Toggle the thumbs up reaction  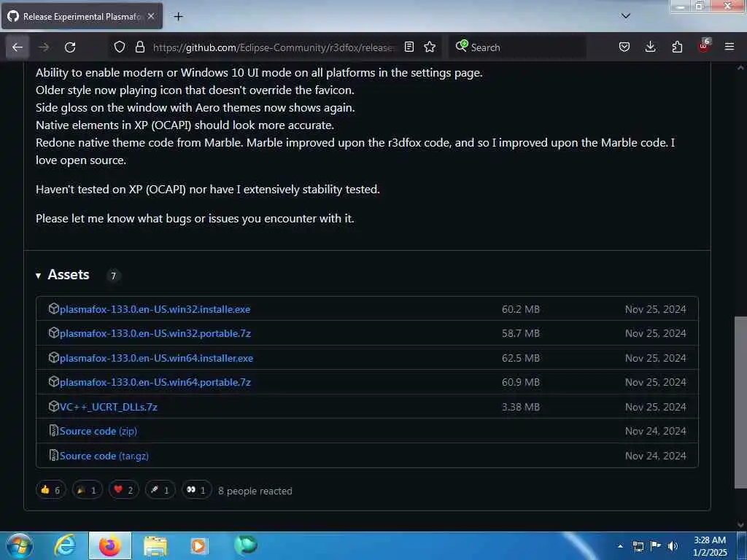coord(51,490)
